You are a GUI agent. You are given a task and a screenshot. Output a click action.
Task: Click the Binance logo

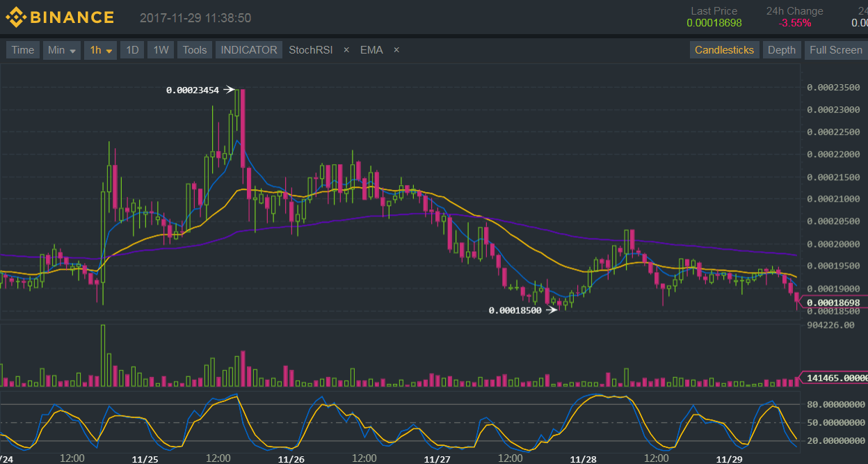(x=60, y=17)
